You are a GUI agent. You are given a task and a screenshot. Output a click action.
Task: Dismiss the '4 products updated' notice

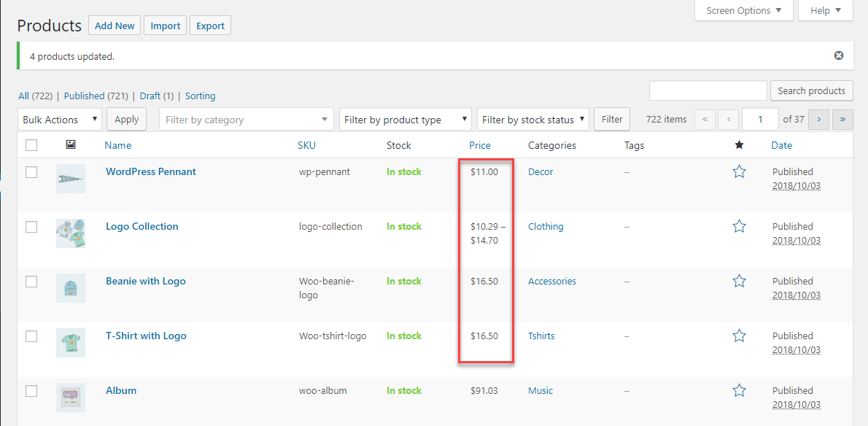pyautogui.click(x=839, y=55)
